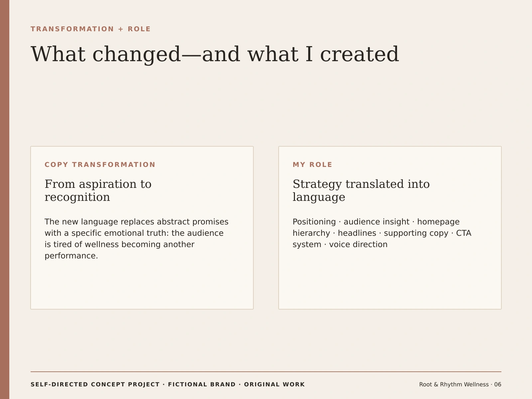Select the 'TRANSFORMATION + ROLE' eyebrow label
532x399 pixels.
click(91, 29)
